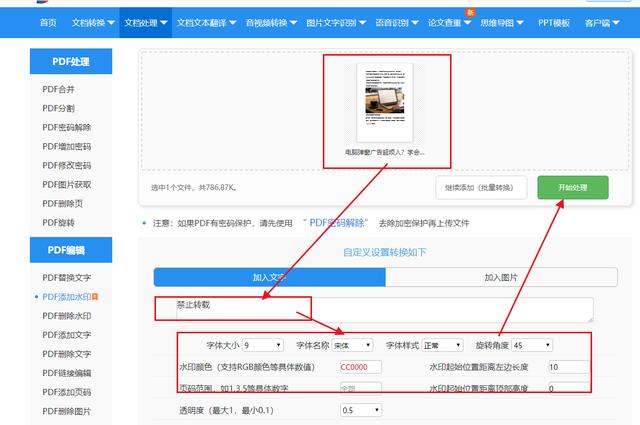Click the 页码范围 input field
The height and width of the screenshot is (425, 640).
[361, 388]
